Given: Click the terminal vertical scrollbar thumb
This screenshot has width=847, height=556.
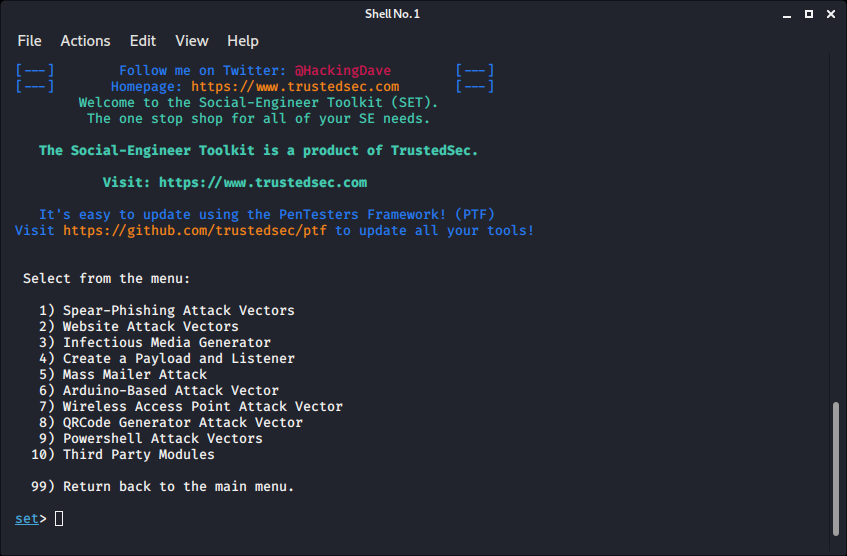Looking at the screenshot, I should (x=836, y=468).
